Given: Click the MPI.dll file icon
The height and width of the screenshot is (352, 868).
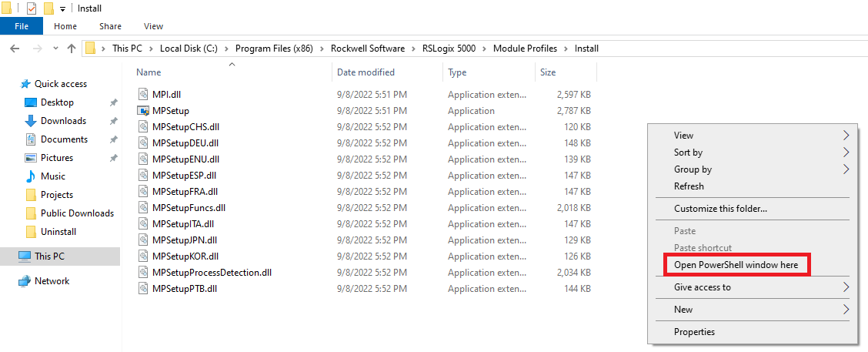Looking at the screenshot, I should (x=143, y=94).
